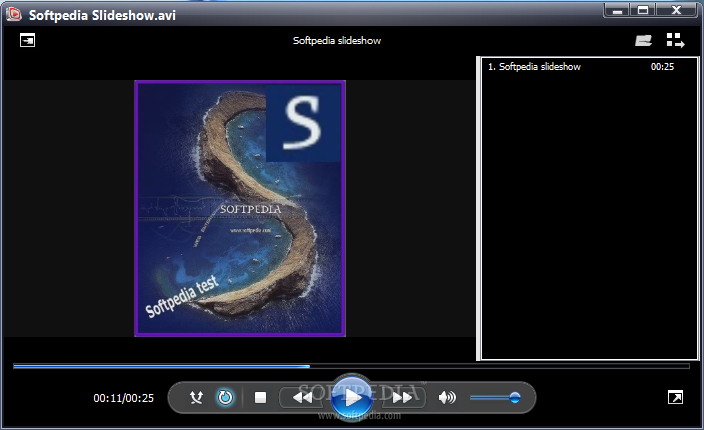Switch to fullscreen view icon
Viewport: 704px width, 430px height.
click(675, 397)
